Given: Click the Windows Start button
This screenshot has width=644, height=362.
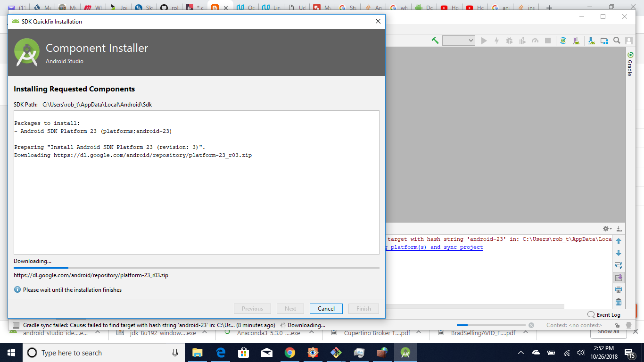Looking at the screenshot, I should click(x=11, y=353).
